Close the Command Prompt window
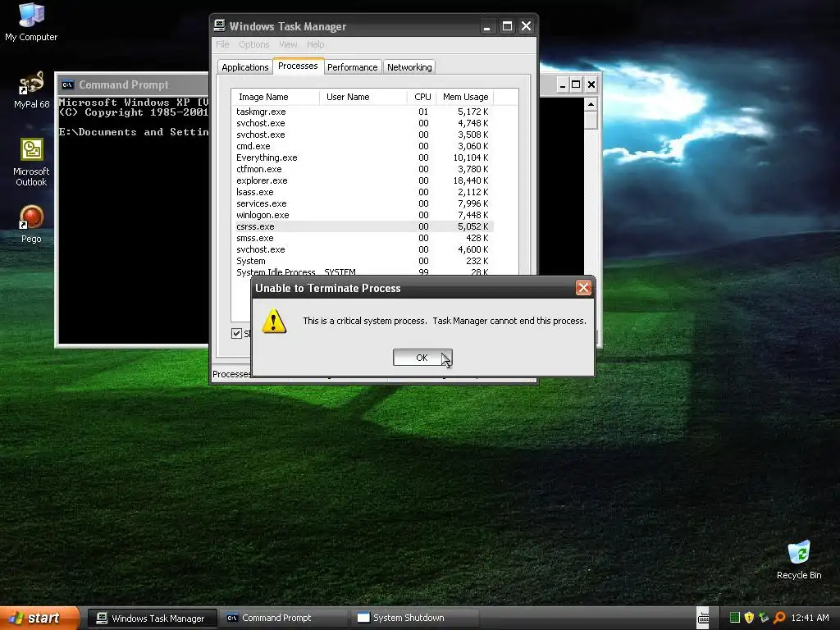This screenshot has height=630, width=840. pos(591,84)
